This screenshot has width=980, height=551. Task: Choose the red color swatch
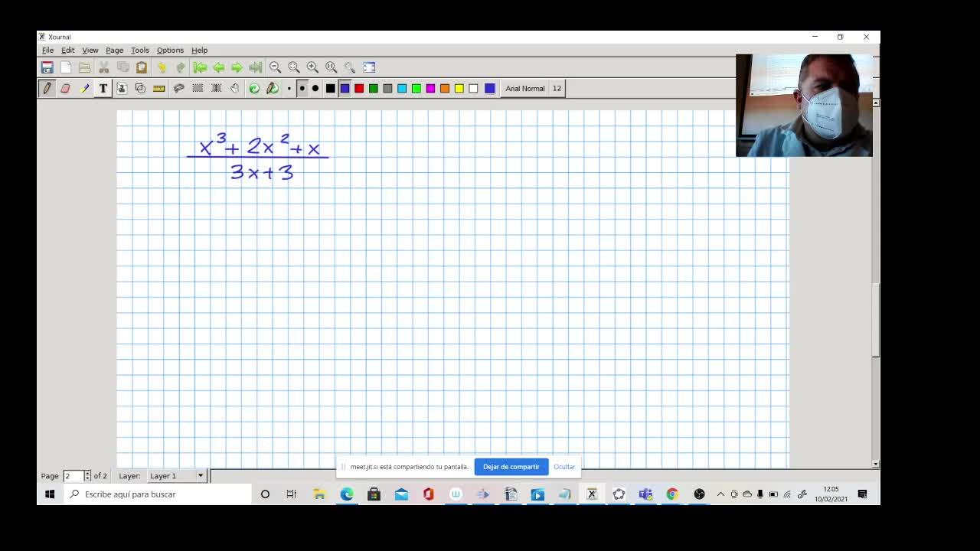[359, 89]
